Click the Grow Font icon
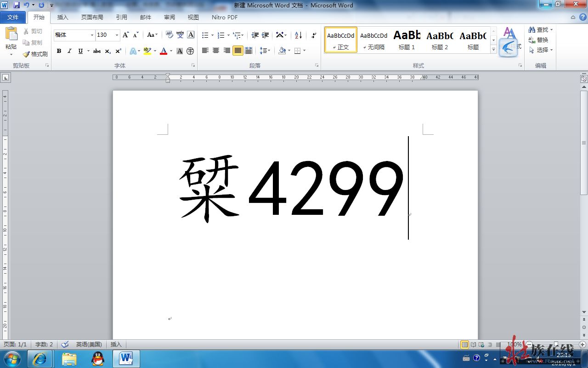The height and width of the screenshot is (368, 588). [x=125, y=35]
